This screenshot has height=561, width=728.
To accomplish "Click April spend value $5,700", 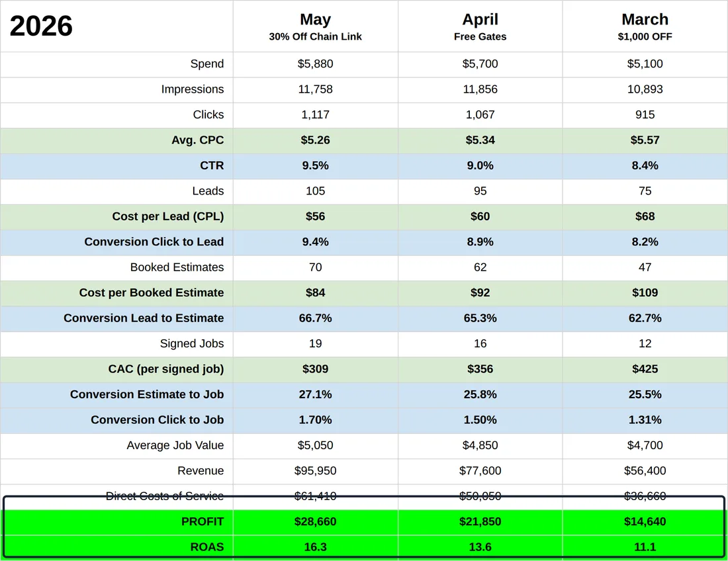I will (x=480, y=64).
